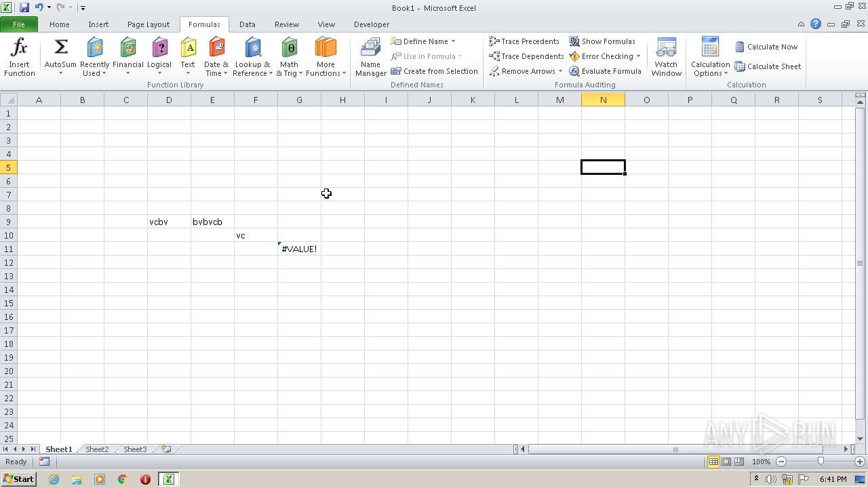This screenshot has width=868, height=488.
Task: Switch to the Home tab
Action: (x=60, y=24)
